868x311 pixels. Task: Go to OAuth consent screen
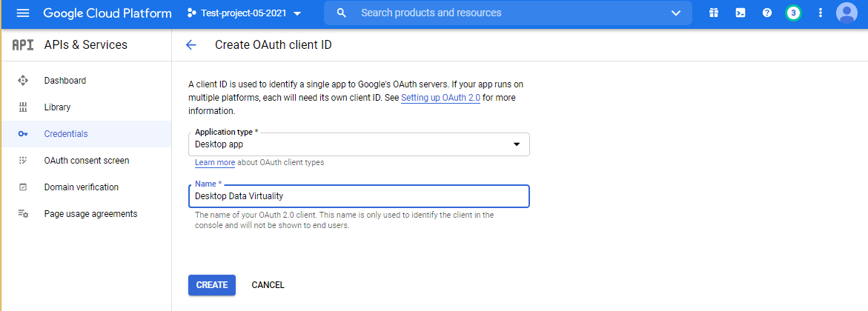86,161
